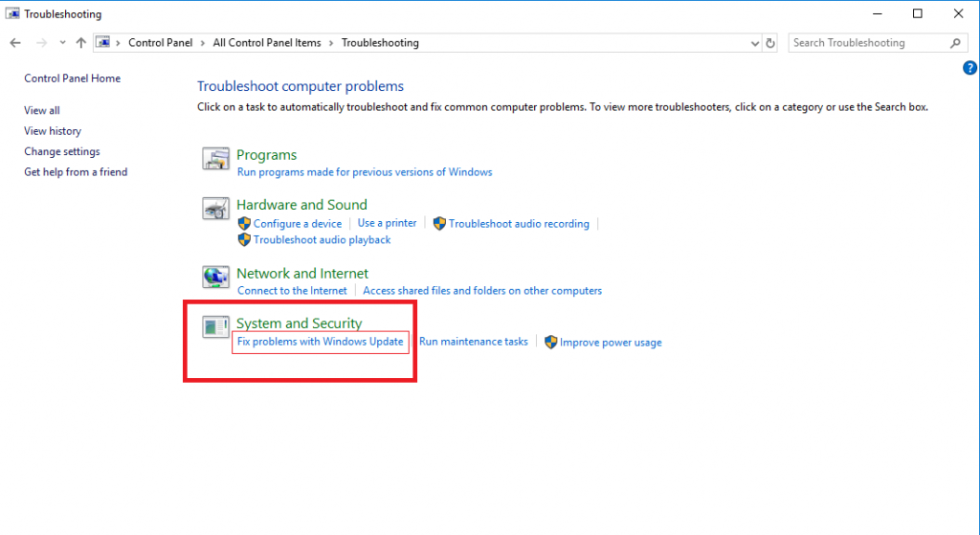The width and height of the screenshot is (980, 535).
Task: Click the search magnifier icon
Action: click(955, 43)
